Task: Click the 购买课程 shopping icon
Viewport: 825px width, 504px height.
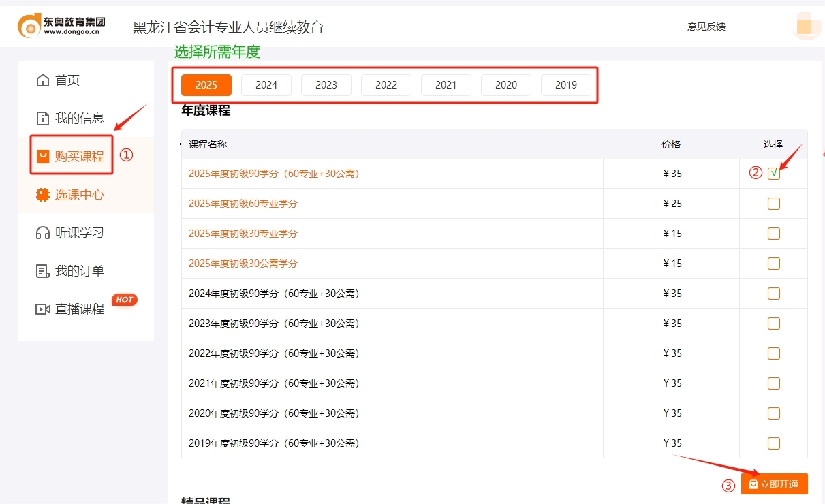Action: [42, 155]
